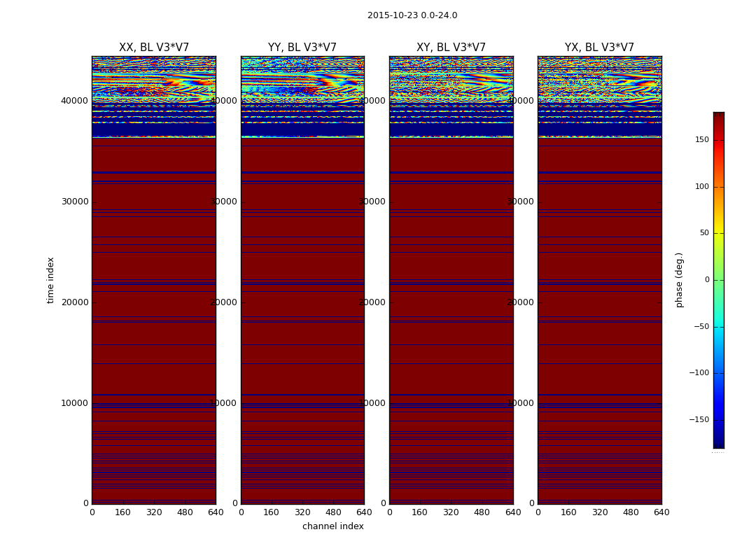Screen dimensions: 735x560
Task: Click the "YX, BL V3*V7" subplot title
Action: coord(599,48)
